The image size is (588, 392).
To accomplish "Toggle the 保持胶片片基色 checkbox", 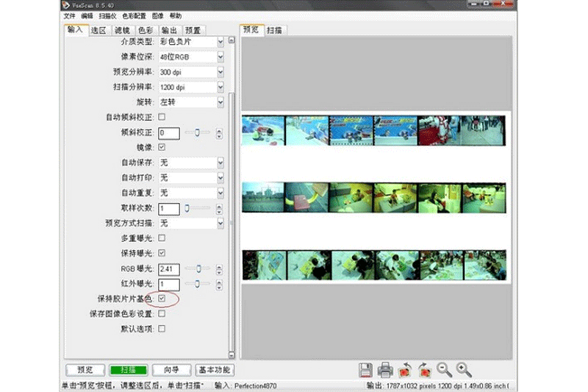I will pyautogui.click(x=162, y=299).
